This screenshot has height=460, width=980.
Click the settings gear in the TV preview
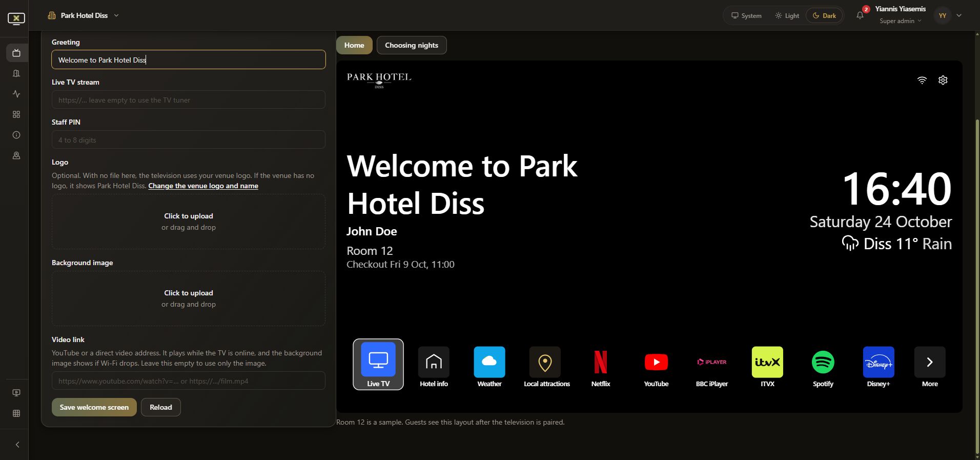[x=943, y=80]
